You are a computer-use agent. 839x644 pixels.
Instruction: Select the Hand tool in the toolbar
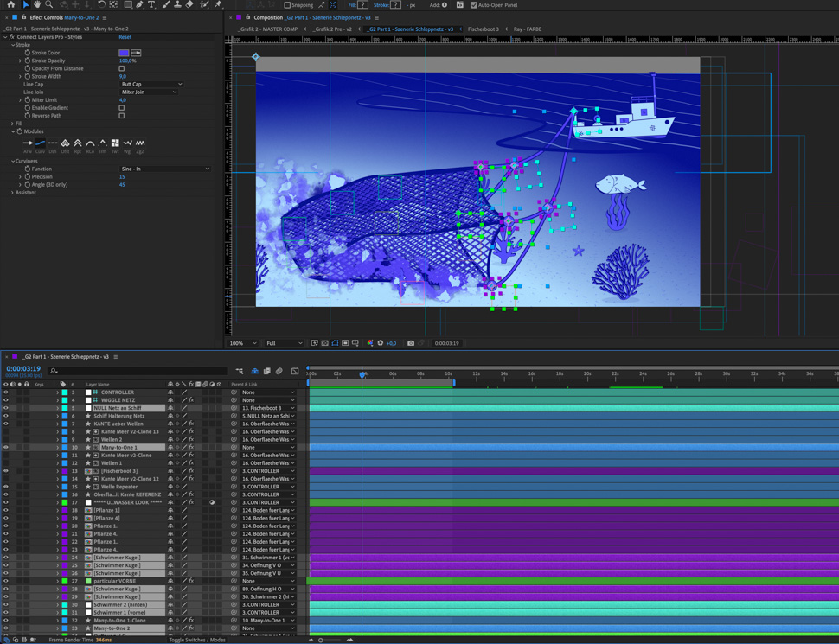[37, 5]
